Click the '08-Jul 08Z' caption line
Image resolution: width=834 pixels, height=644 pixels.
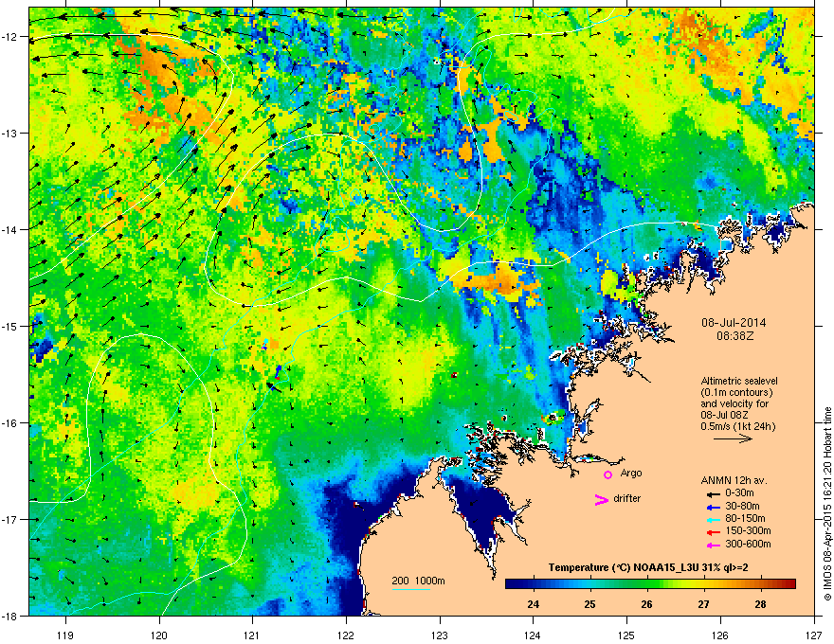click(726, 415)
